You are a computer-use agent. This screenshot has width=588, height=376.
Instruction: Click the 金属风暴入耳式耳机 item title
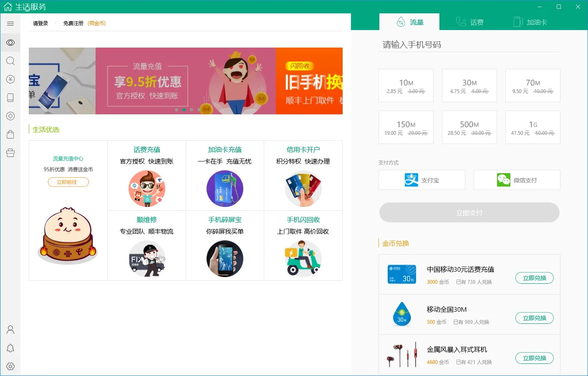point(457,349)
